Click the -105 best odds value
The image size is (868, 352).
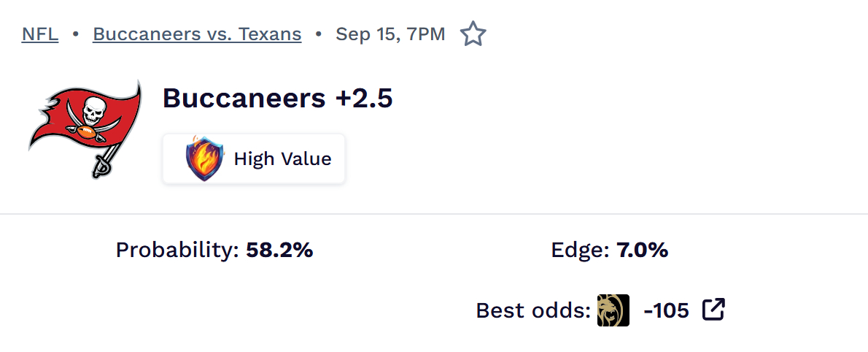pos(667,310)
